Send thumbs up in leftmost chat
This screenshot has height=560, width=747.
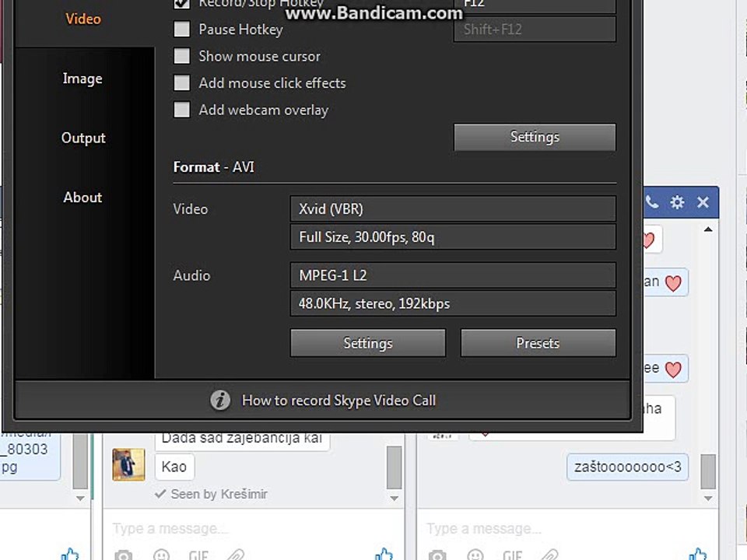click(70, 554)
